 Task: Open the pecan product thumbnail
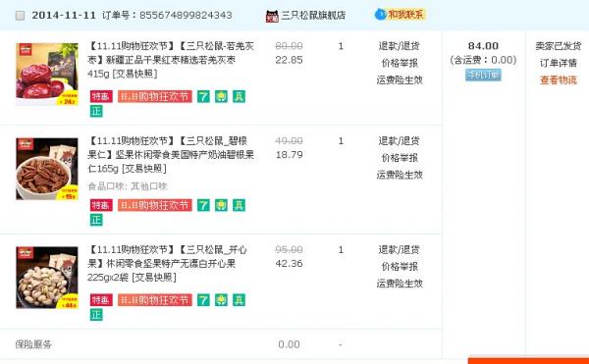coord(47,169)
